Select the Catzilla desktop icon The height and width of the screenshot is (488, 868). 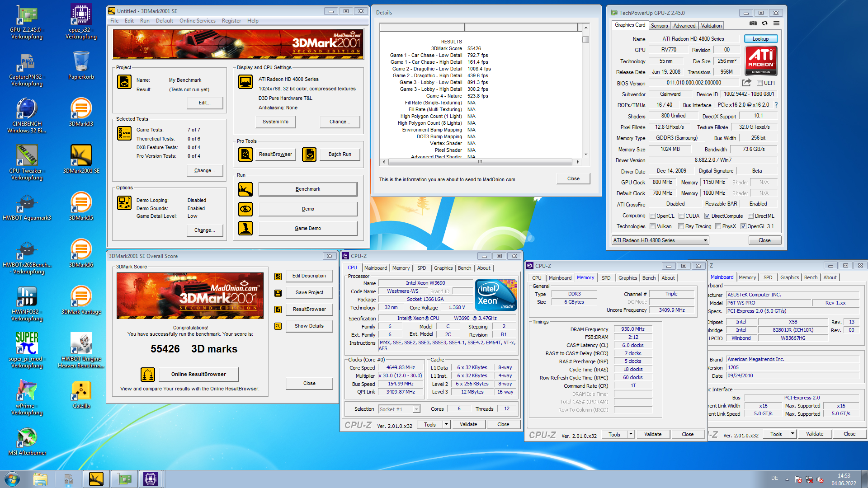point(81,394)
